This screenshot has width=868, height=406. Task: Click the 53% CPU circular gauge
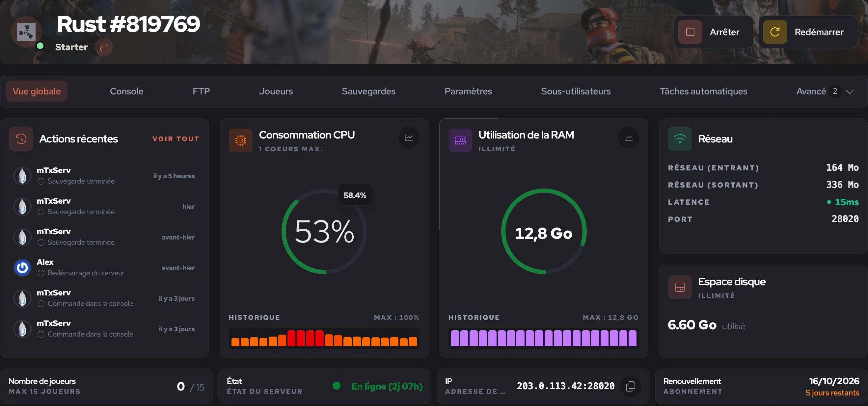324,231
